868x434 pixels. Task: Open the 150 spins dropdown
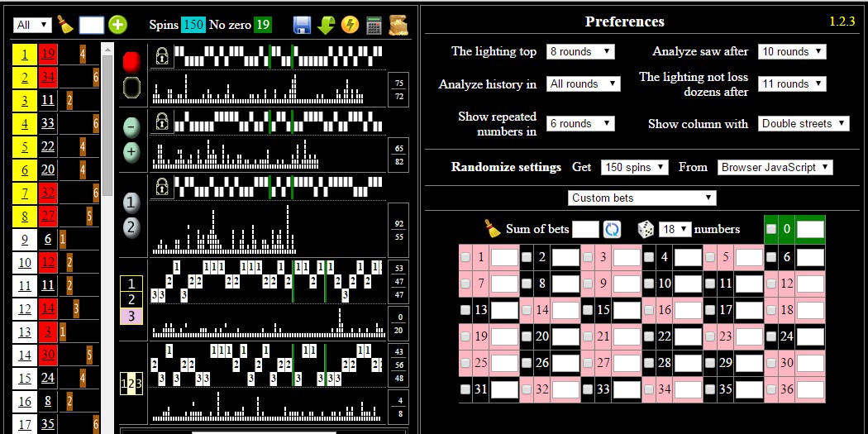[x=634, y=167]
